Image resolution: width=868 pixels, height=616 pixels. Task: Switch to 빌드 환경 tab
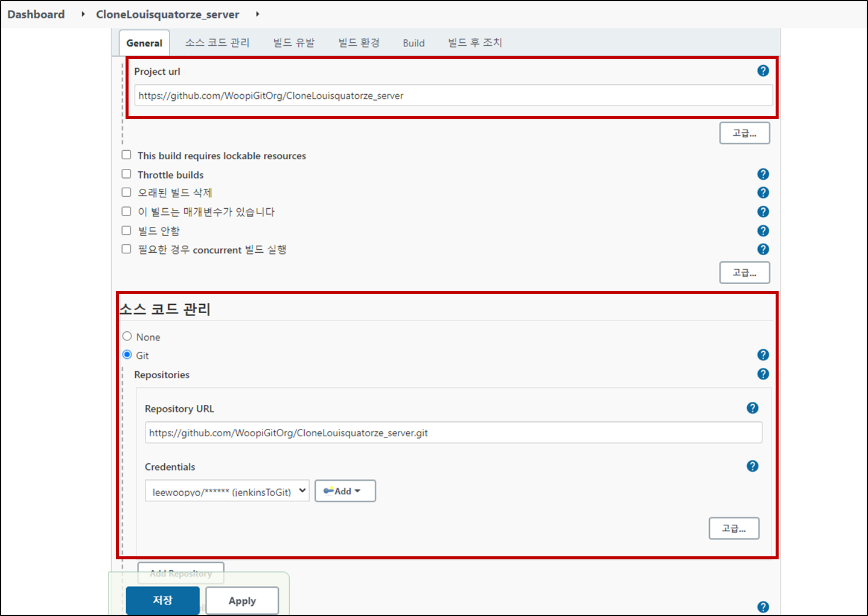coord(359,43)
